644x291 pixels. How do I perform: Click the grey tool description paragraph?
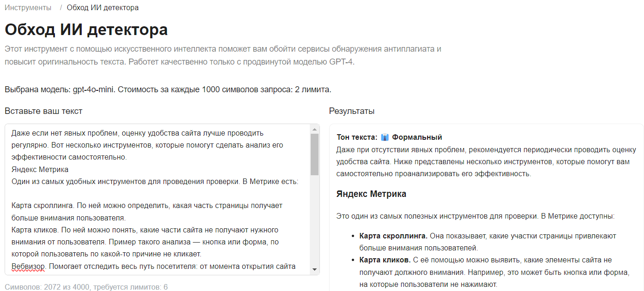tap(223, 55)
